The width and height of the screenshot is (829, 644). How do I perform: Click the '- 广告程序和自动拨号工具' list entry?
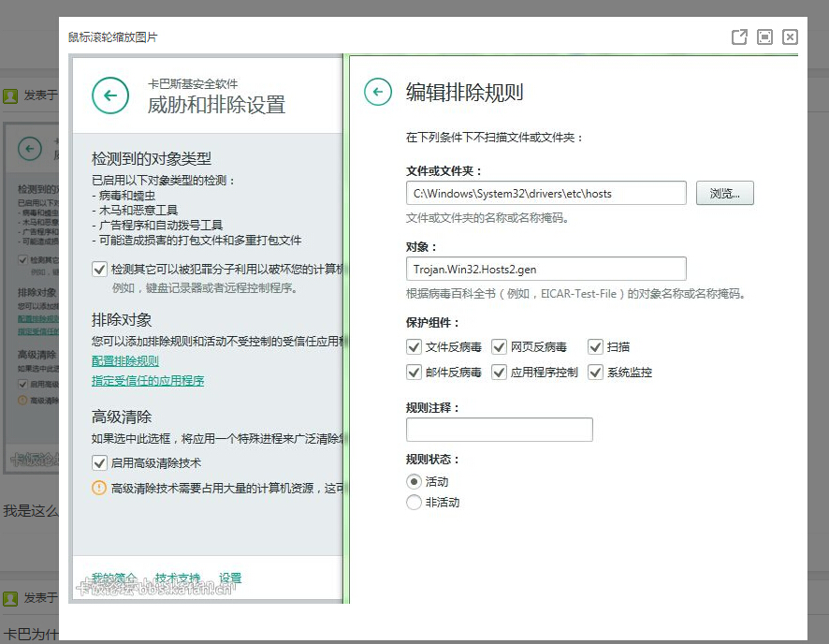pyautogui.click(x=157, y=226)
